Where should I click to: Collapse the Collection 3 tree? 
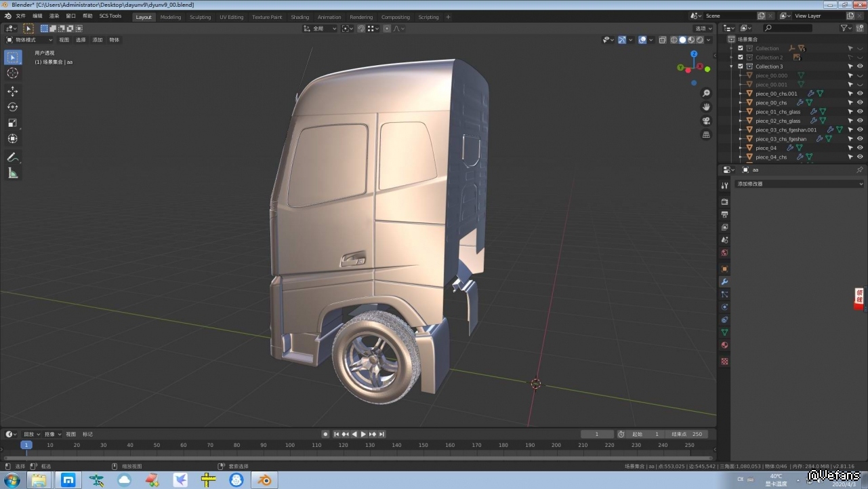tap(732, 66)
